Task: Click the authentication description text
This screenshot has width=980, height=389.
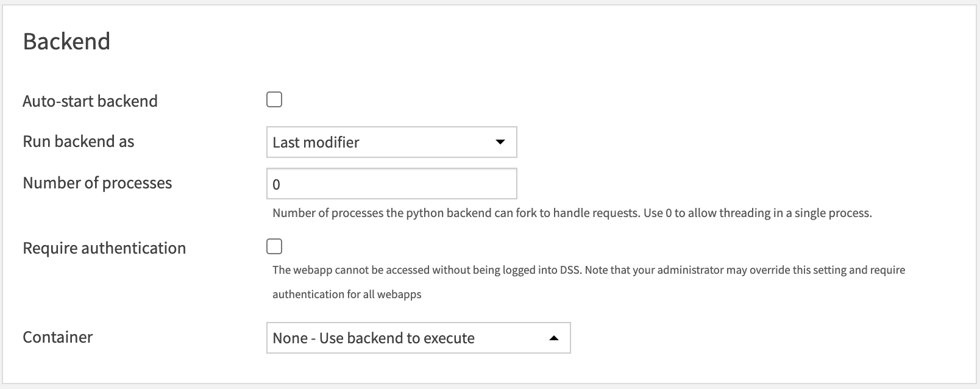Action: point(589,270)
